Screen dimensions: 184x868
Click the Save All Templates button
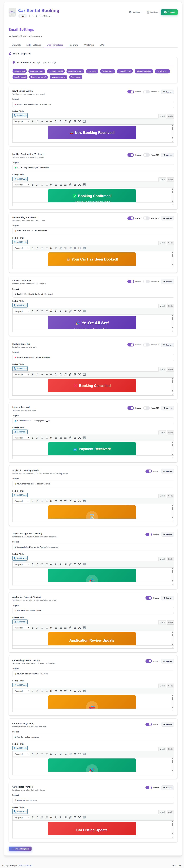coord(20,849)
